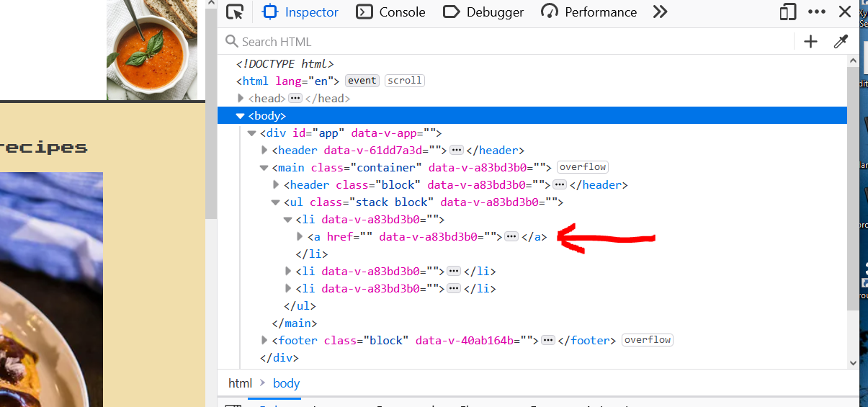
Task: Expand the footer class="block" node
Action: pos(264,340)
